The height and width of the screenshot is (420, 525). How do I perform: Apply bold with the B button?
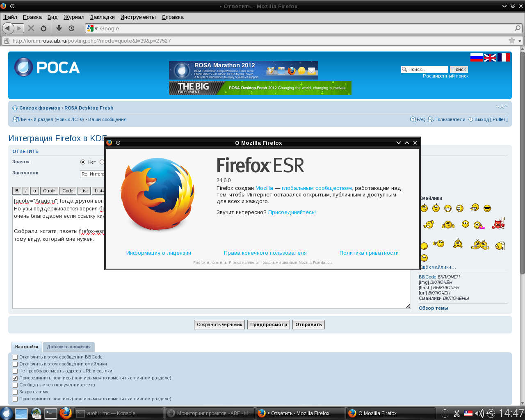point(17,191)
